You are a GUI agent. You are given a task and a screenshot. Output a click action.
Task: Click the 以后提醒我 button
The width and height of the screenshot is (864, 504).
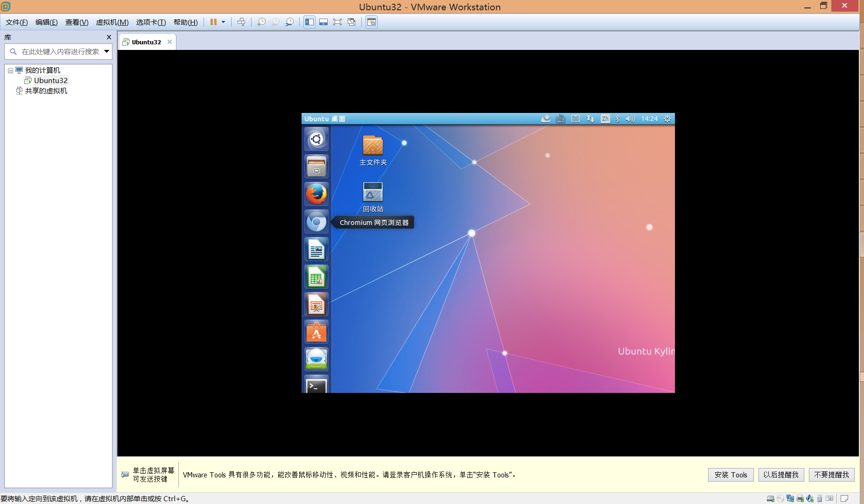coord(781,475)
